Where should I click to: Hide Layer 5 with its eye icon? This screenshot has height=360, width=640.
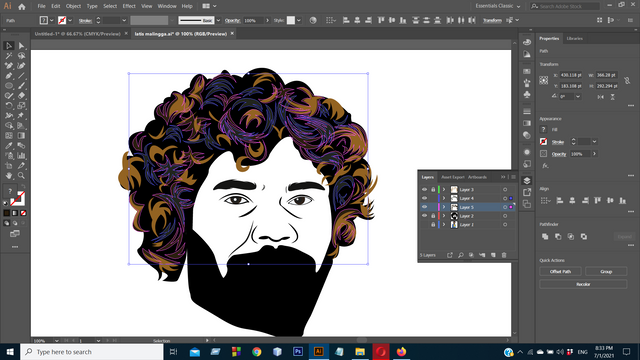424,207
